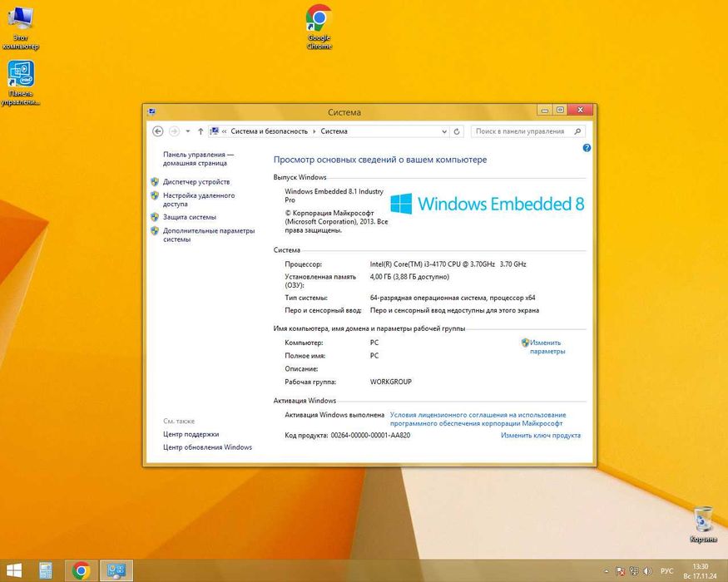Open 'Защита системы'
The image size is (728, 582).
(x=190, y=217)
